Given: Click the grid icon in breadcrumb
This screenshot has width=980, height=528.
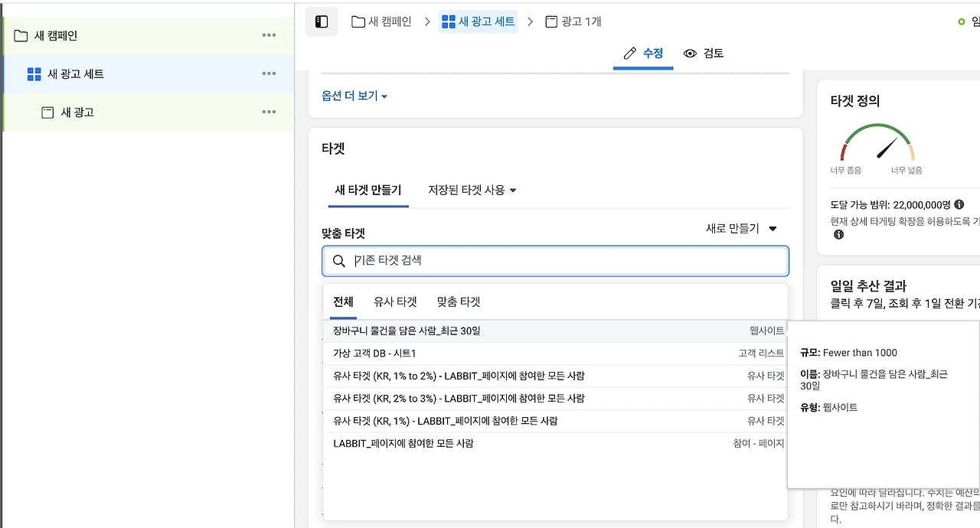Looking at the screenshot, I should [449, 21].
